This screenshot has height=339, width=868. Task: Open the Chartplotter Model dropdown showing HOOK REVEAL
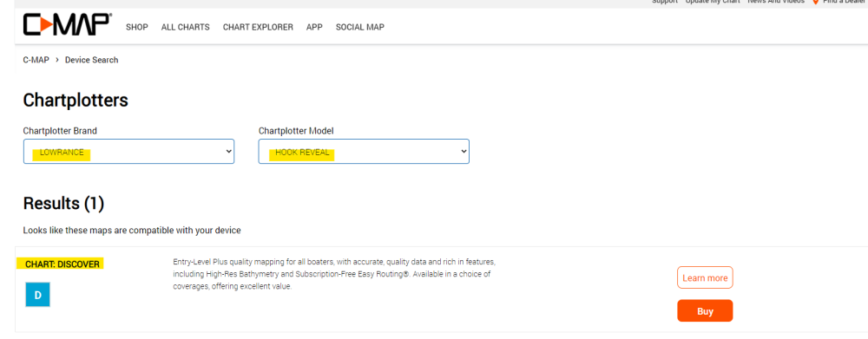click(x=364, y=152)
